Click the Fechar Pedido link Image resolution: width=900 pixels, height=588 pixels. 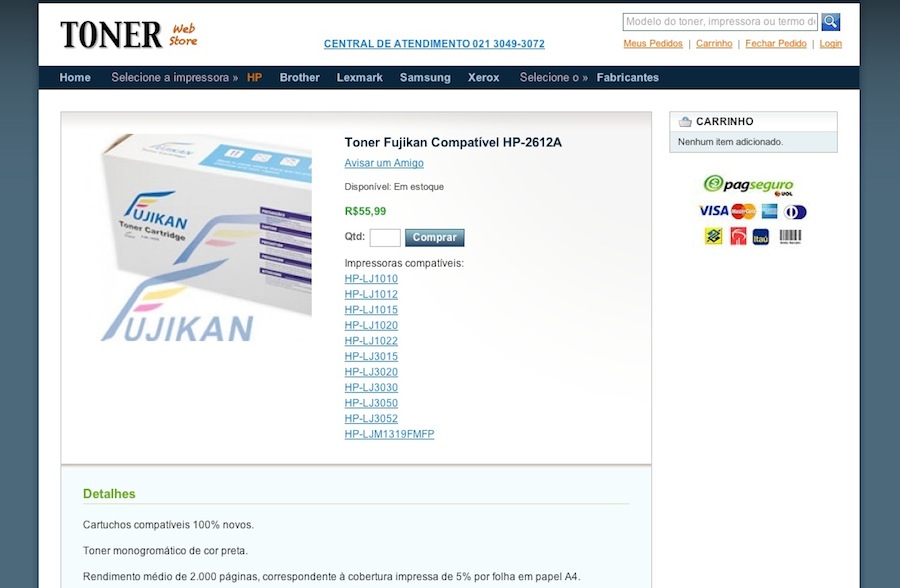coord(775,44)
